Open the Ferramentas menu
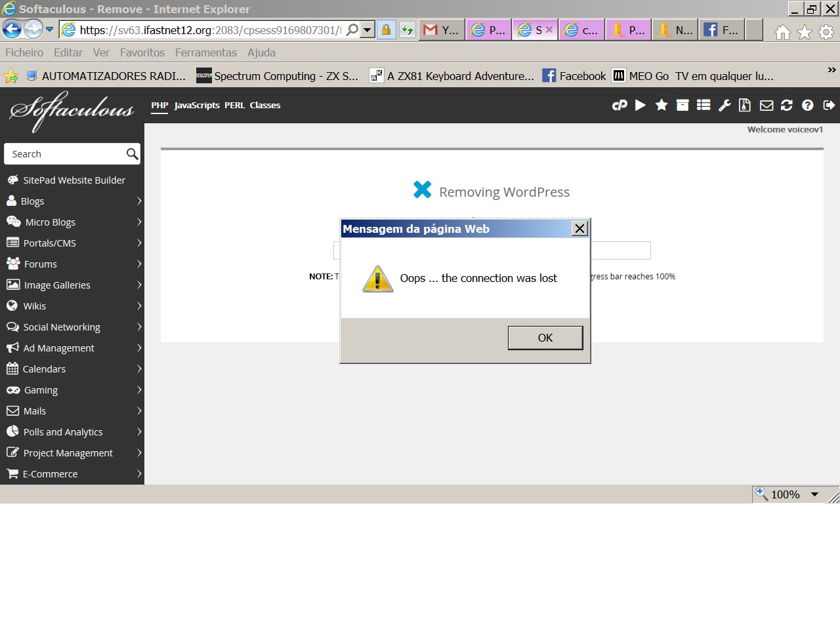 pyautogui.click(x=206, y=52)
